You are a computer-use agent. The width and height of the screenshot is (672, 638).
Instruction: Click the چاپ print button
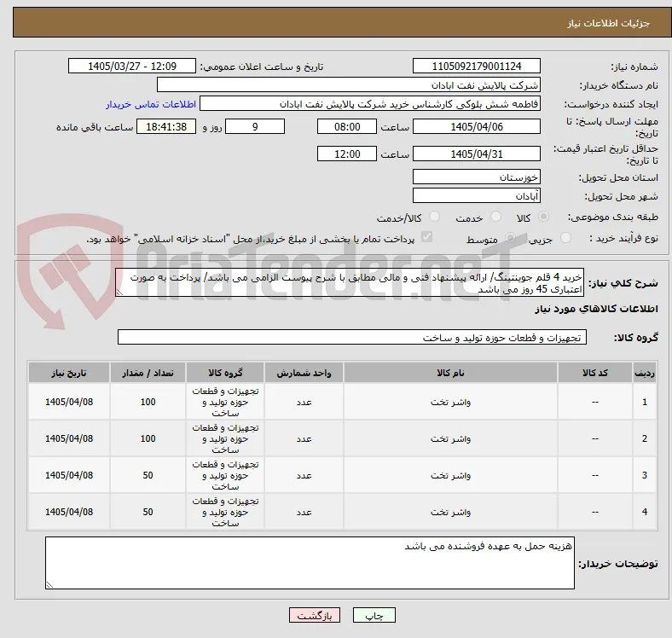(374, 615)
